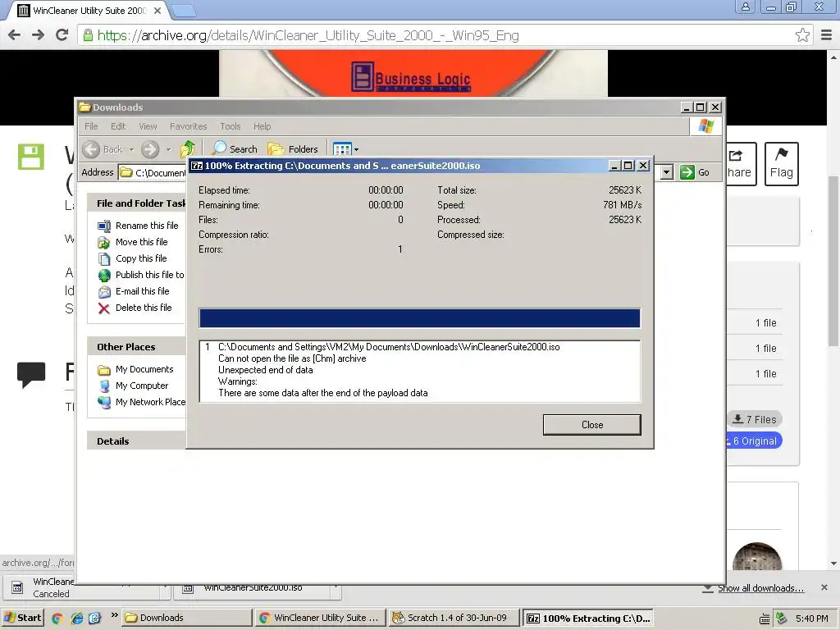Switch to Scratch 1.4 taskbar button
The image size is (840, 630).
coord(454,618)
